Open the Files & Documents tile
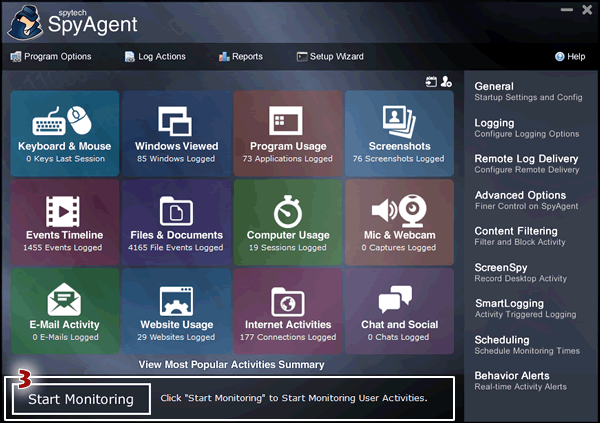Image resolution: width=600 pixels, height=423 pixels. coord(176,222)
